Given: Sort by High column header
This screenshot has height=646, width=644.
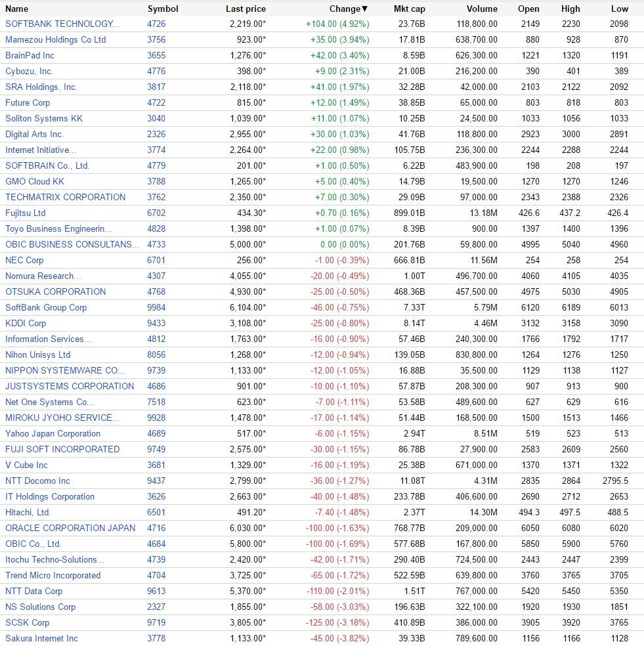Looking at the screenshot, I should [x=570, y=9].
